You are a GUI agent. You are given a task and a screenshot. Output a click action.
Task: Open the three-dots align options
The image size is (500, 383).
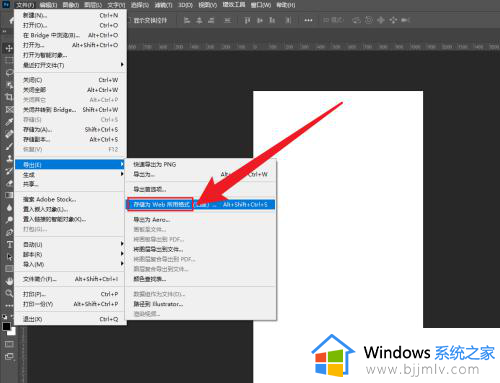(x=308, y=21)
